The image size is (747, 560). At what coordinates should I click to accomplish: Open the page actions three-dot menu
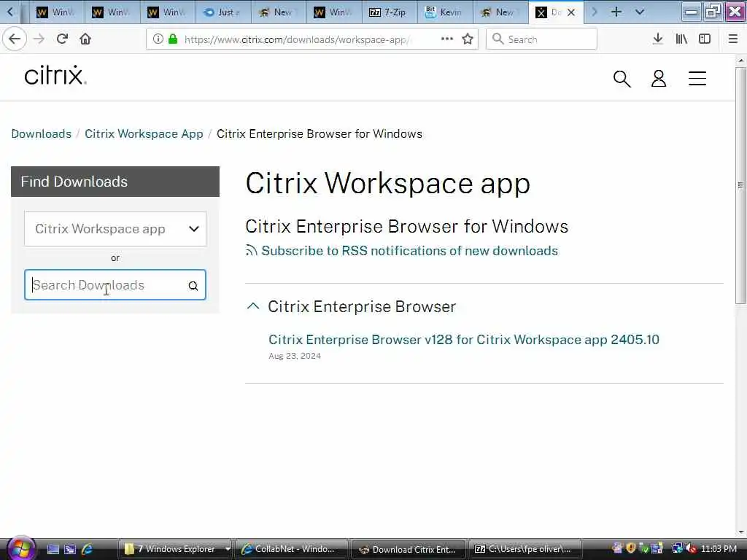447,39
